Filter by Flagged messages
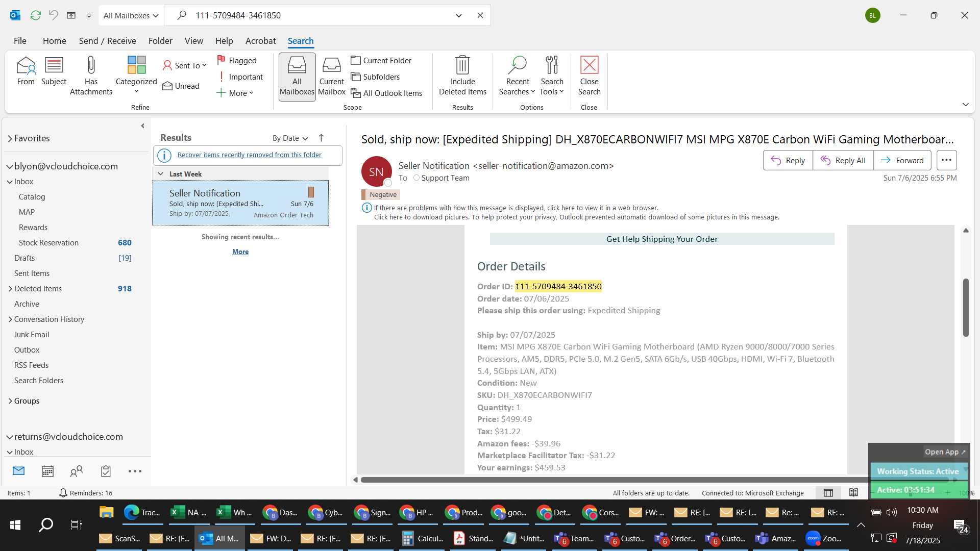The image size is (980, 551). (237, 60)
